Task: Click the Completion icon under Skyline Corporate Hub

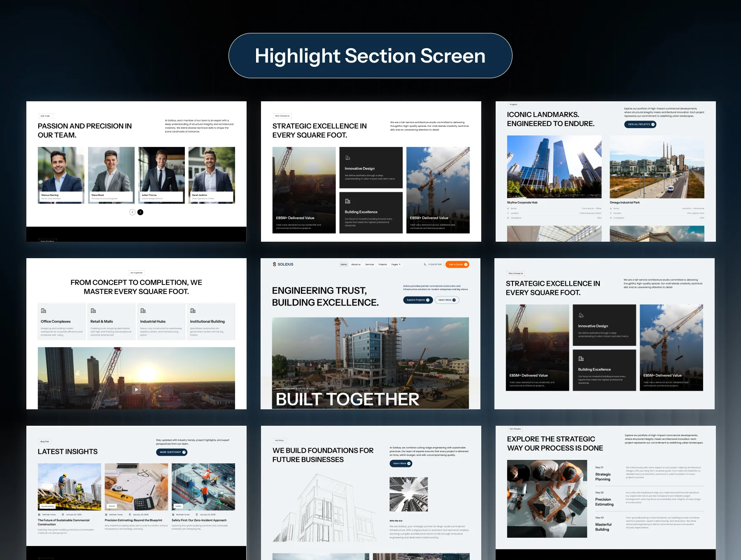Action: click(x=508, y=218)
